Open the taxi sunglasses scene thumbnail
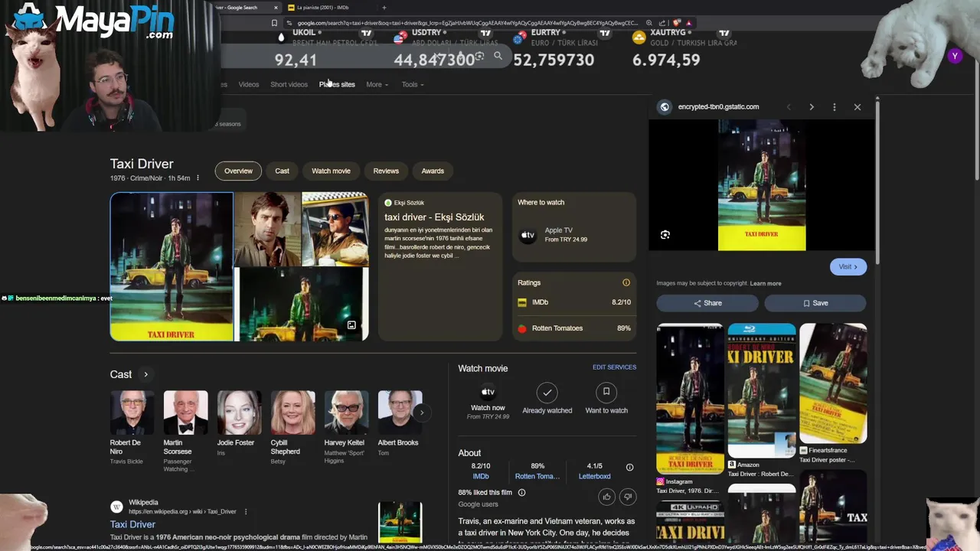 point(335,229)
